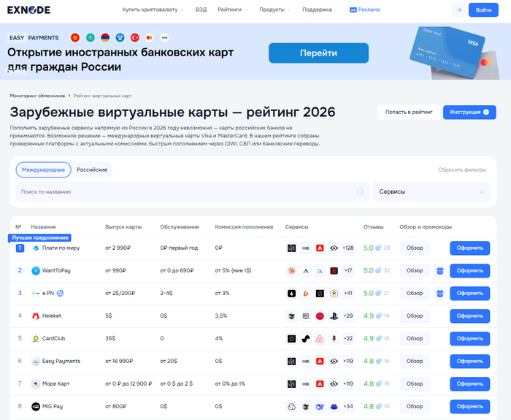
Task: Switch to the Российские filter toggle
Action: [x=92, y=169]
